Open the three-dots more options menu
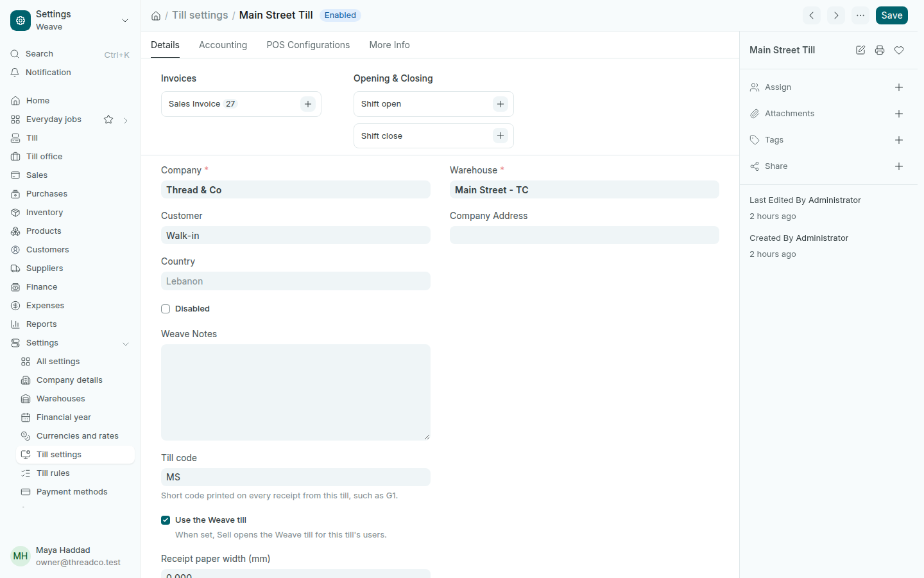The image size is (924, 578). pyautogui.click(x=860, y=15)
